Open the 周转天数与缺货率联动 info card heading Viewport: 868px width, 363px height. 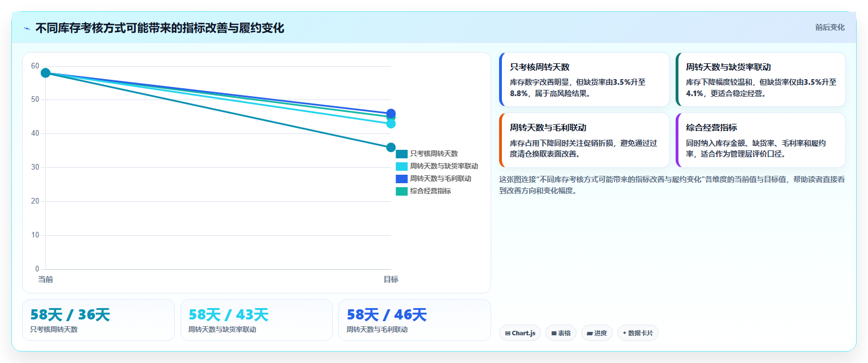[x=728, y=67]
